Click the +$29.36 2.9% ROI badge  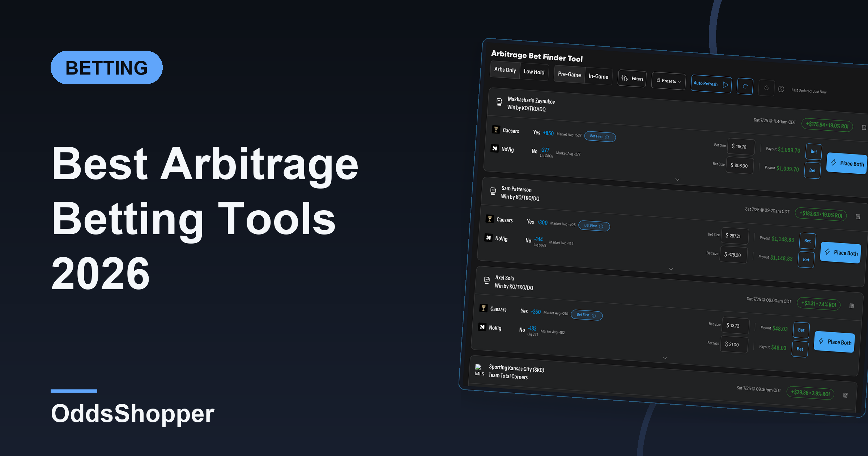pos(811,393)
